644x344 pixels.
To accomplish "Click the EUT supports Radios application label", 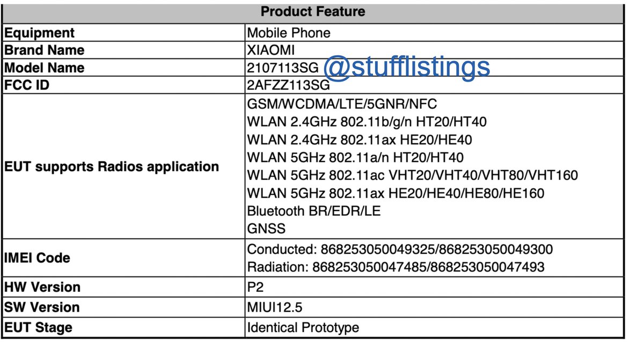I will 112,166.
